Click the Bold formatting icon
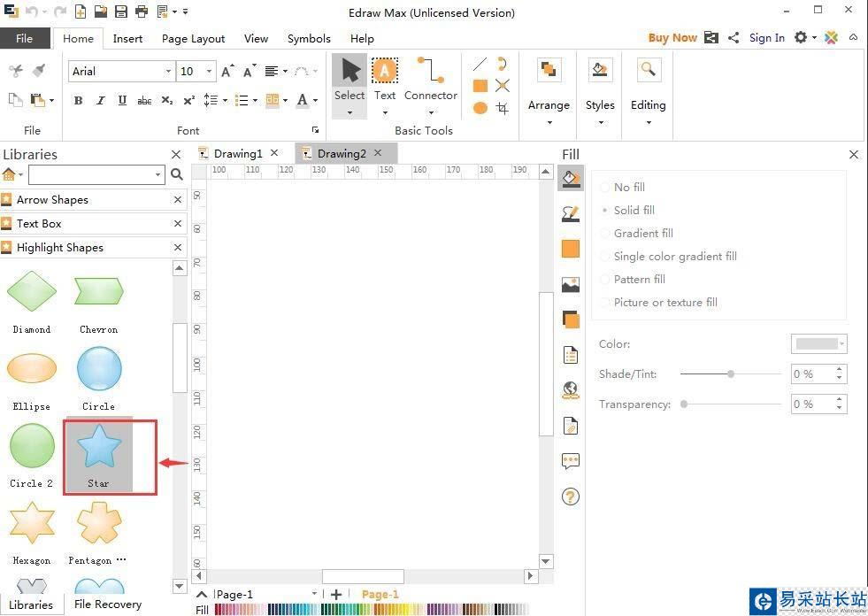Image resolution: width=868 pixels, height=616 pixels. click(78, 101)
